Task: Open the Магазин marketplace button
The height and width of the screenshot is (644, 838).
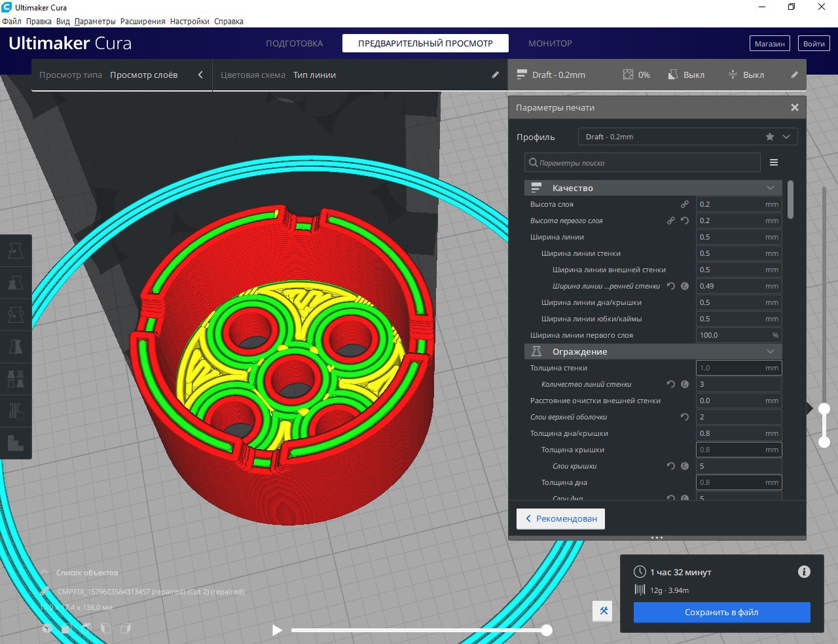Action: point(769,44)
